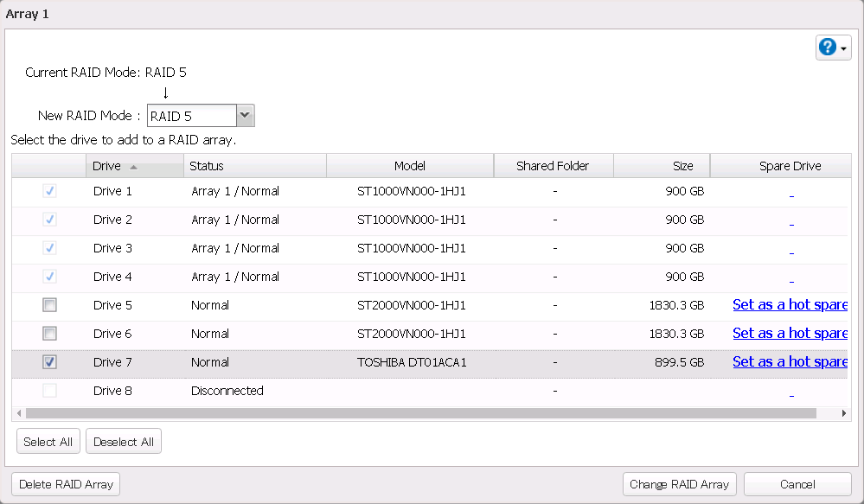Click the horizontal scrollbar right arrow
Viewport: 864px width, 504px height.
845,414
